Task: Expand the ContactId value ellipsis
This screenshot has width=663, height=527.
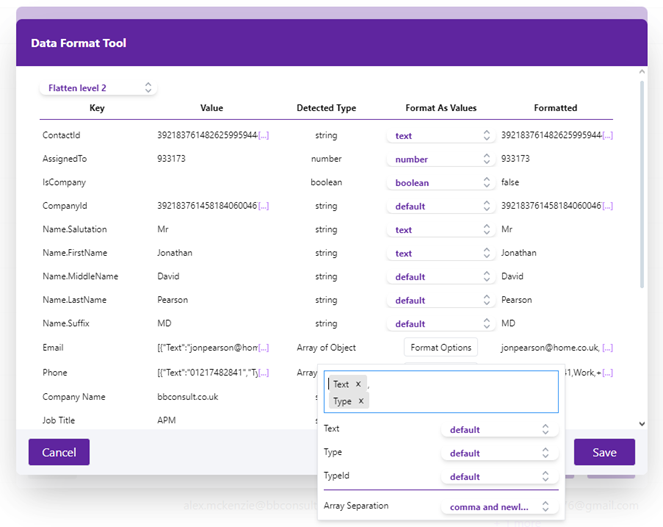Action: coord(264,135)
